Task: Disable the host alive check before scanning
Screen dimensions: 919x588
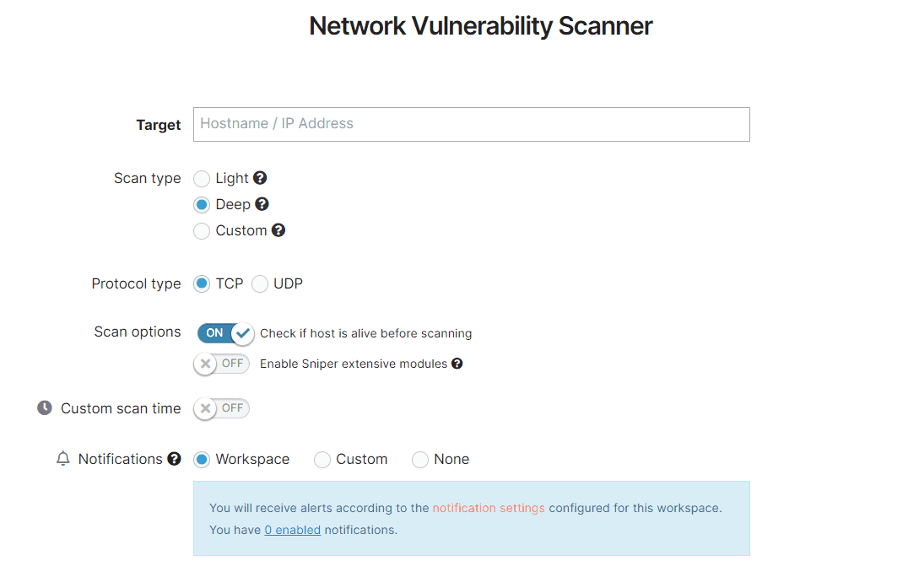Action: click(x=225, y=333)
